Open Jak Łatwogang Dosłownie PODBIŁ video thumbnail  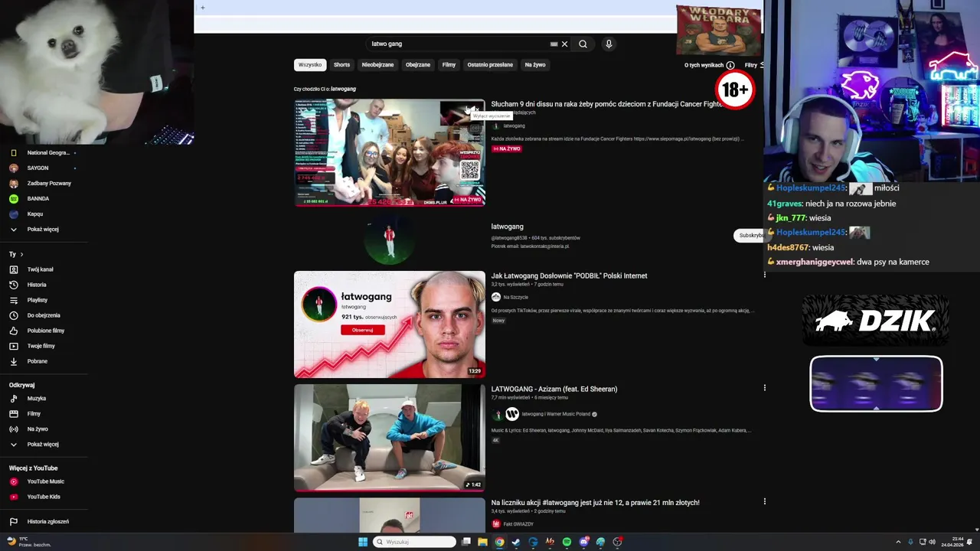[389, 324]
